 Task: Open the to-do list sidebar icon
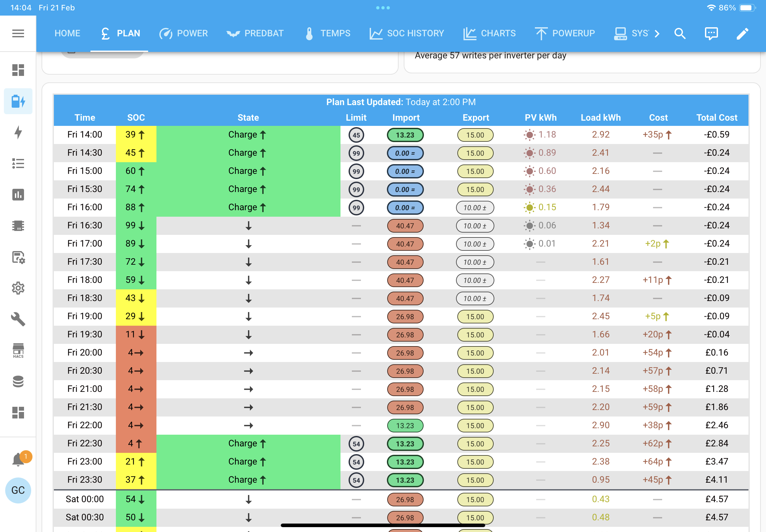point(18,163)
